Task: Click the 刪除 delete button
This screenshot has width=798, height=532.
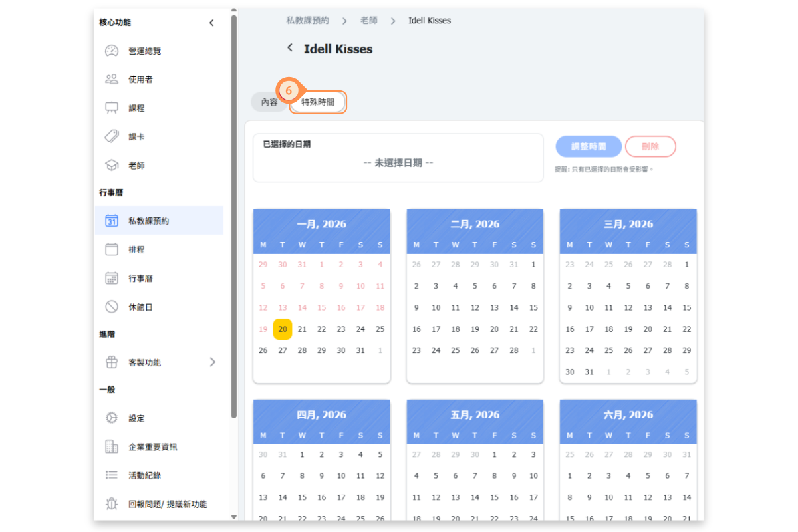Action: [x=650, y=146]
